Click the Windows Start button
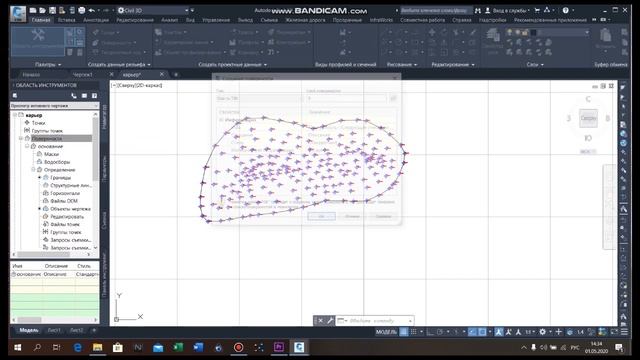640x360 pixels. 18,347
